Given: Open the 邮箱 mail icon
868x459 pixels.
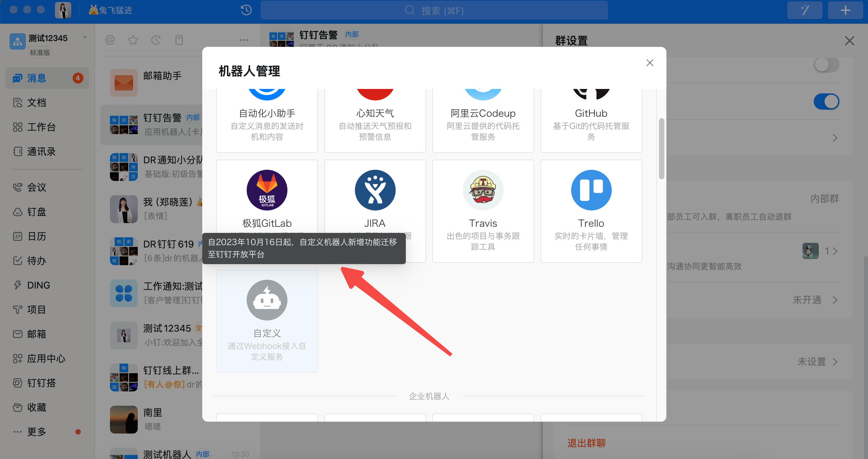Looking at the screenshot, I should 18,334.
